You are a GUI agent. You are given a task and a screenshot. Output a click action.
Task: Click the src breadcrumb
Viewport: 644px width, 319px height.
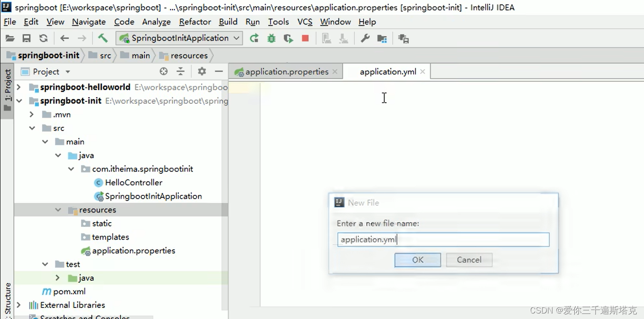click(100, 55)
